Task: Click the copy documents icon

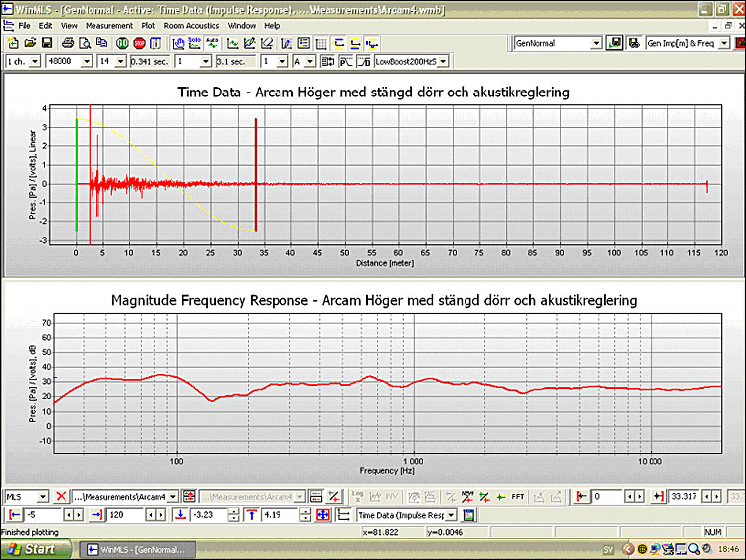Action: [101, 44]
